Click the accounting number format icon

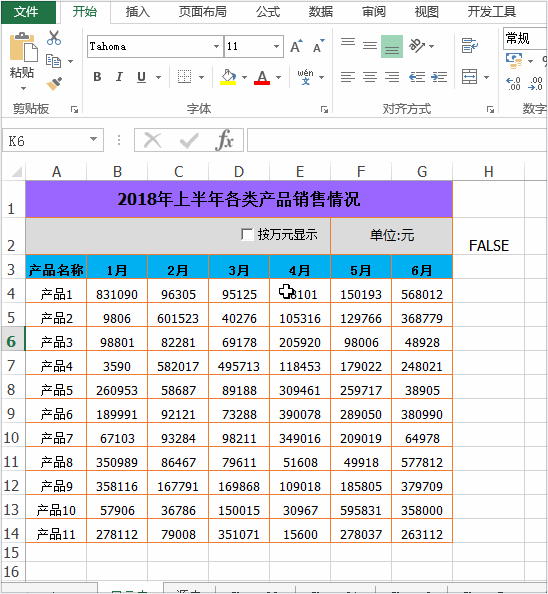[514, 61]
